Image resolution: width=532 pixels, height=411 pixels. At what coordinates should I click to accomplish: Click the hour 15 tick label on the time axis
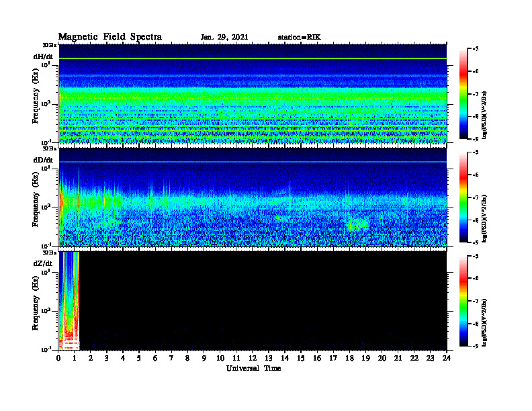pos(301,359)
